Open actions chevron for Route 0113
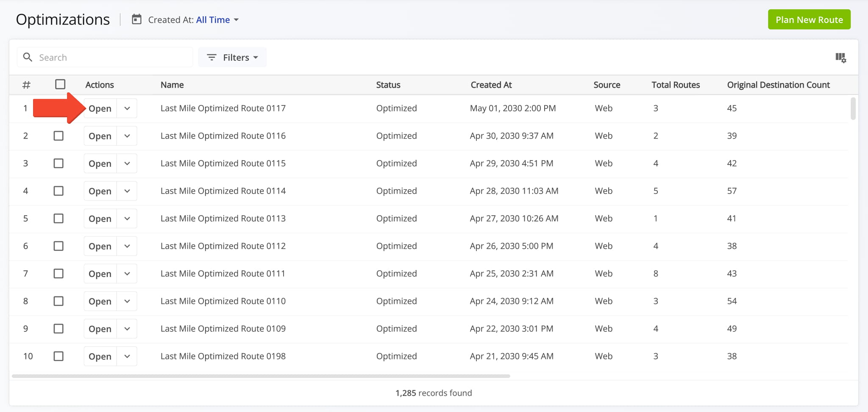Viewport: 868px width, 412px height. pos(127,218)
